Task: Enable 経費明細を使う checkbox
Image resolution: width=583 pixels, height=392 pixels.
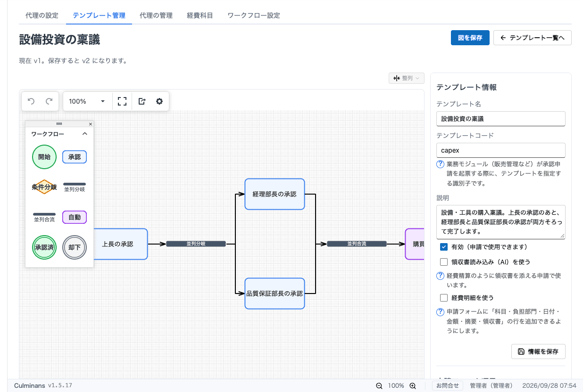Action: (x=444, y=298)
